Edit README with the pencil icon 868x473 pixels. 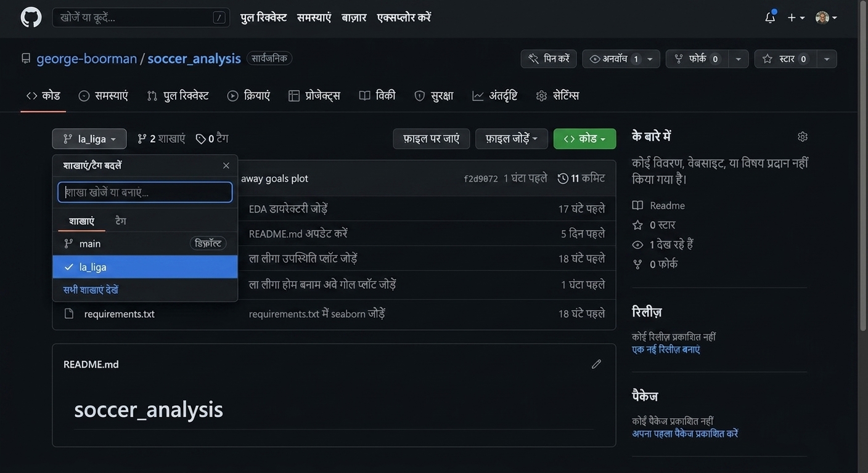[596, 364]
